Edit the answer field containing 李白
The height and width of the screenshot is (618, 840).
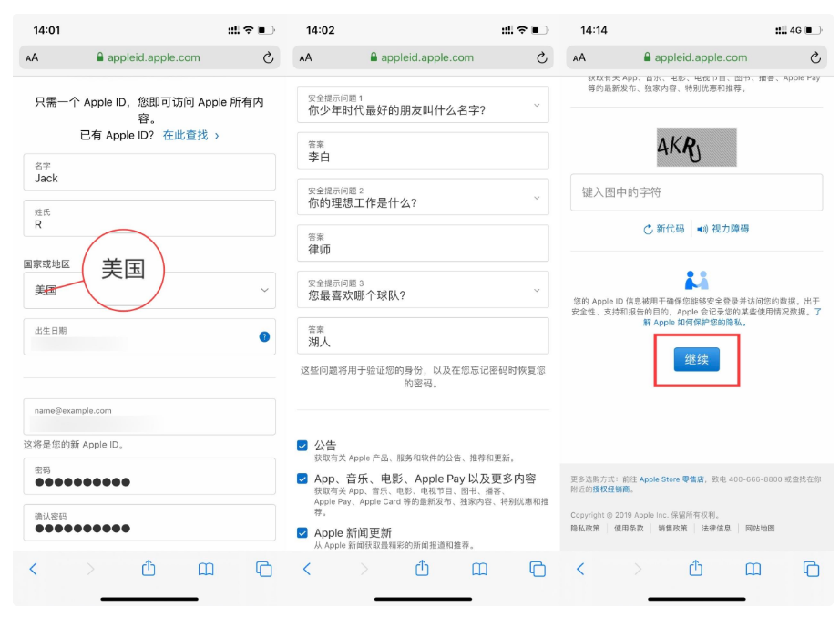424,150
